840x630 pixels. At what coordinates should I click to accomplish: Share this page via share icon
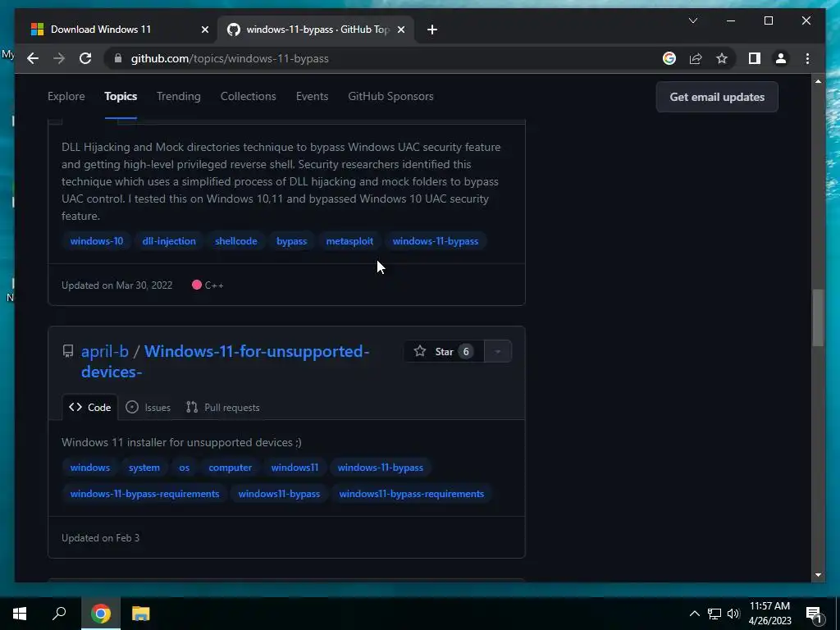click(x=696, y=58)
